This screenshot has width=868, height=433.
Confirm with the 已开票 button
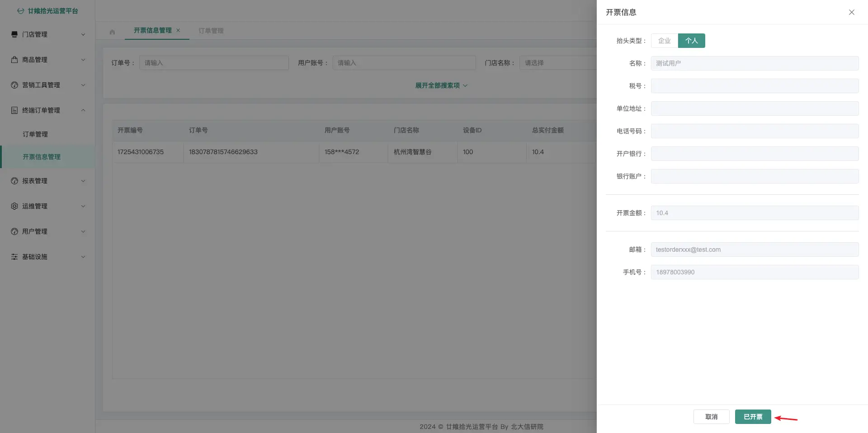(753, 417)
